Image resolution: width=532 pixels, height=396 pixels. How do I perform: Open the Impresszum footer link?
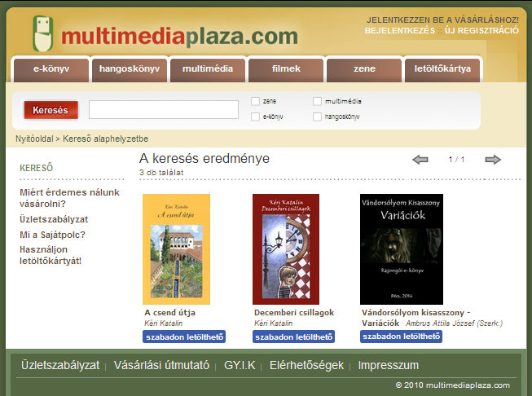(x=389, y=365)
